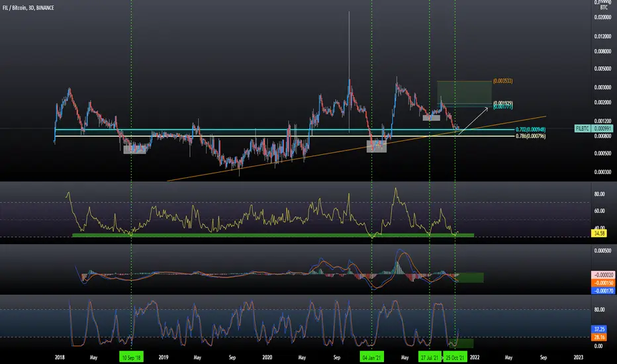This screenshot has width=617, height=364.
Task: Click the 2023 label on the time axis
Action: [578, 357]
